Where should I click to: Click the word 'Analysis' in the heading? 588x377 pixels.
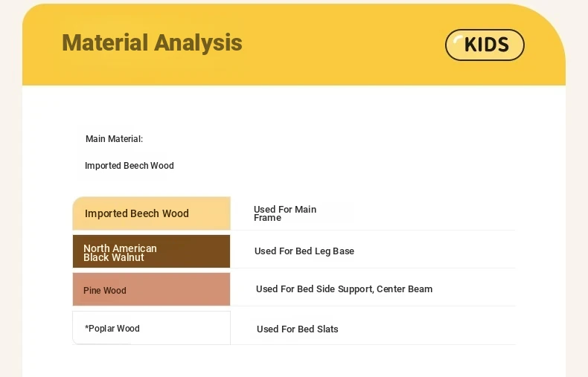(198, 42)
